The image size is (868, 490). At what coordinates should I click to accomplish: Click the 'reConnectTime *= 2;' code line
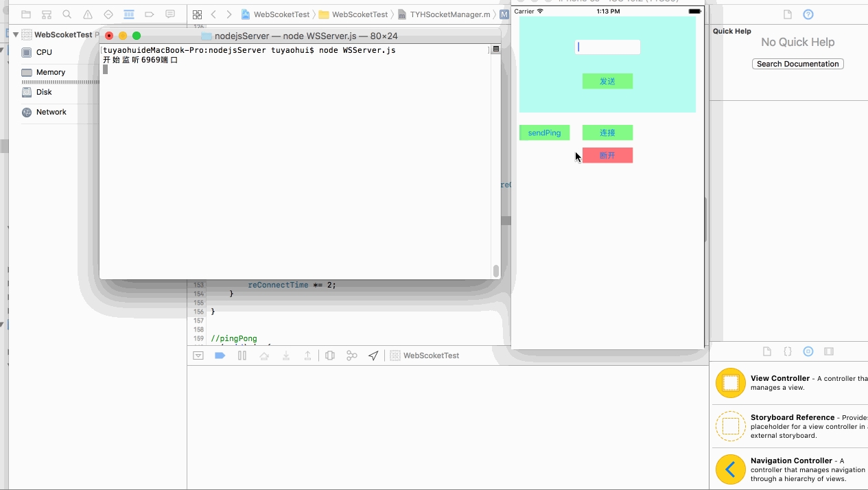point(292,285)
